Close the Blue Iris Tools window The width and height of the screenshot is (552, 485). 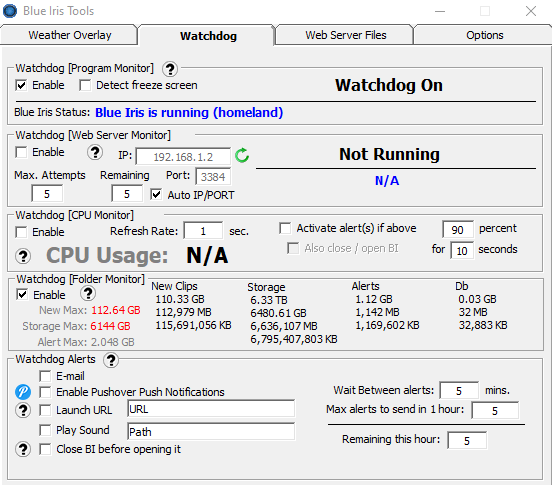tap(531, 11)
